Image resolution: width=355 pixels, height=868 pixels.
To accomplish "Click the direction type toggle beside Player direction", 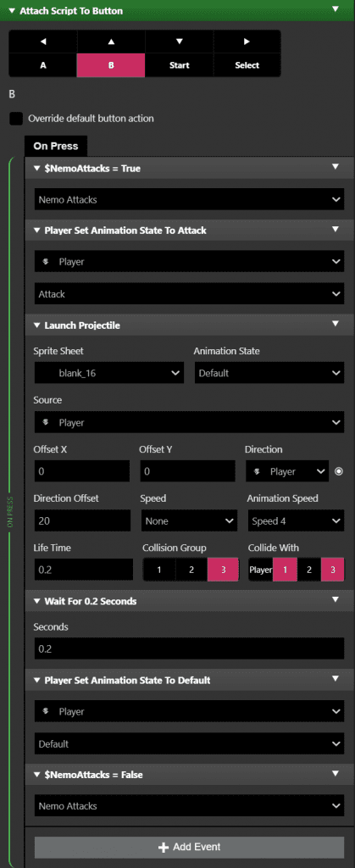I will pos(339,471).
